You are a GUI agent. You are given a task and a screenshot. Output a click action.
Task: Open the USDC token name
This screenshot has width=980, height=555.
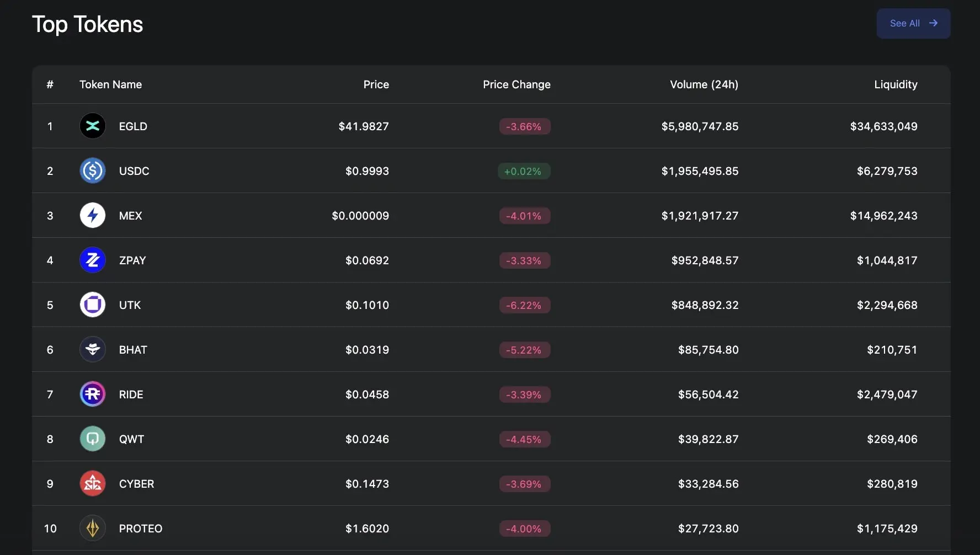[x=134, y=171]
